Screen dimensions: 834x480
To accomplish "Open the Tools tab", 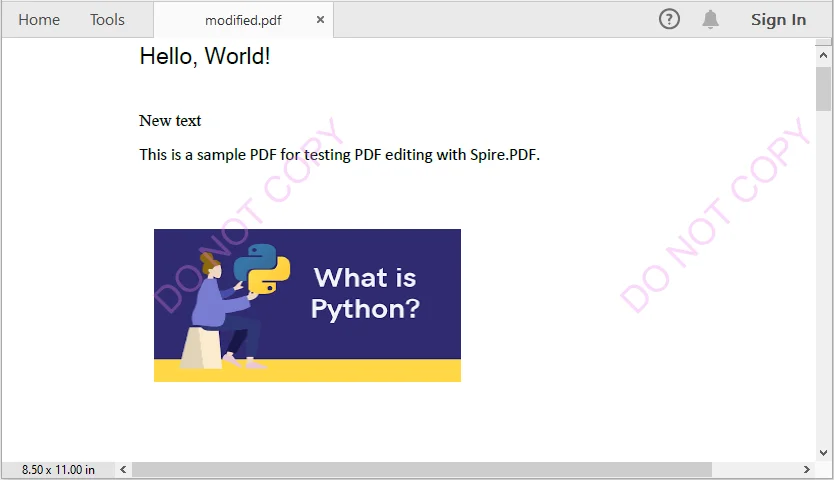I will pyautogui.click(x=107, y=20).
